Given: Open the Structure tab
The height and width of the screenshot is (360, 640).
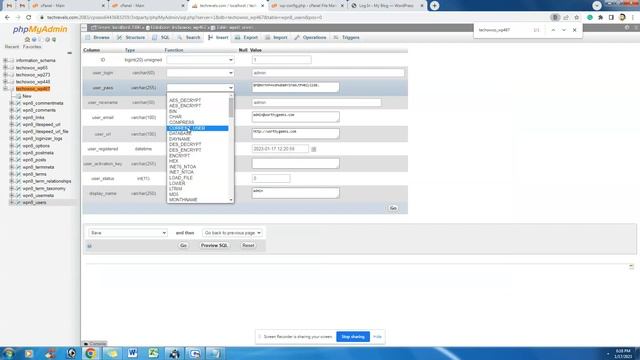Looking at the screenshot, I should click(131, 38).
